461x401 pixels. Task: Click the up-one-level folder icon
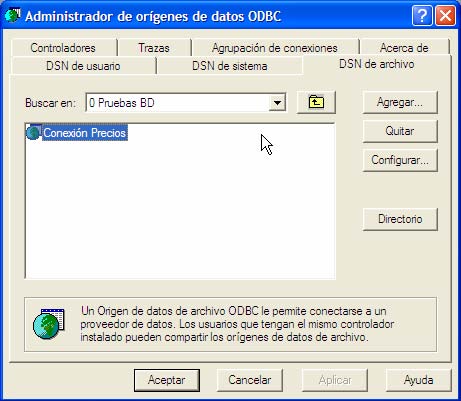[316, 102]
